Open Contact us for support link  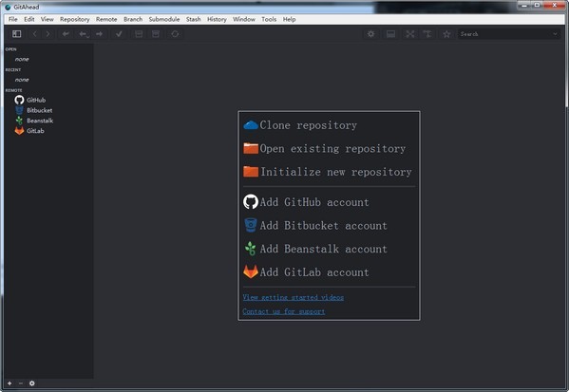click(284, 311)
